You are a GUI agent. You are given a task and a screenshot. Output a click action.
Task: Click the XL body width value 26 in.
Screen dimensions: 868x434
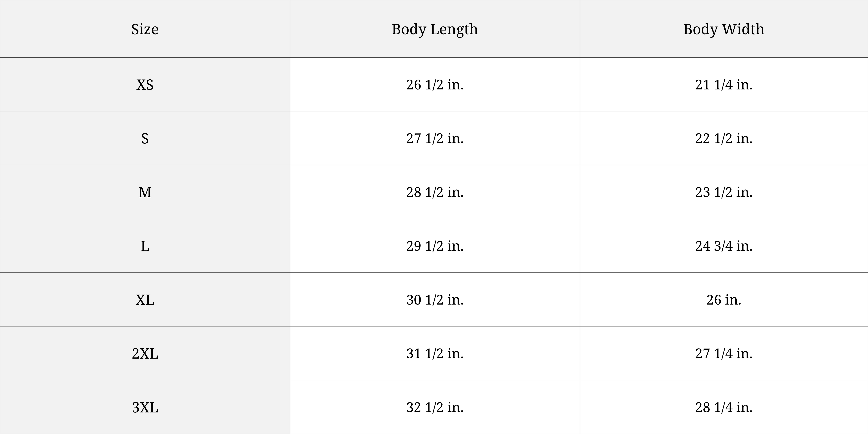tap(723, 300)
